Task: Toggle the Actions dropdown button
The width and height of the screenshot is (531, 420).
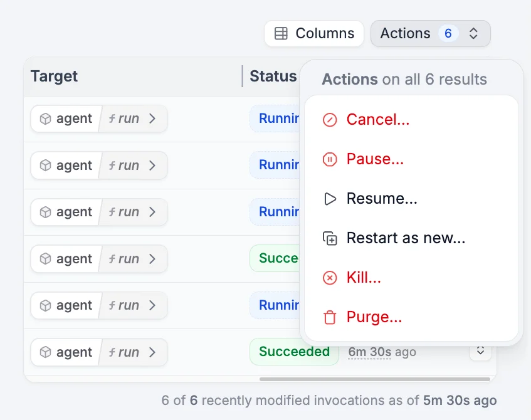Action: pos(431,33)
